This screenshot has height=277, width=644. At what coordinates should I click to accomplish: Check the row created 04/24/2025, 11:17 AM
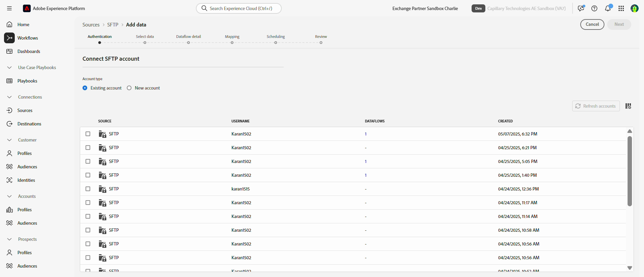point(88,203)
